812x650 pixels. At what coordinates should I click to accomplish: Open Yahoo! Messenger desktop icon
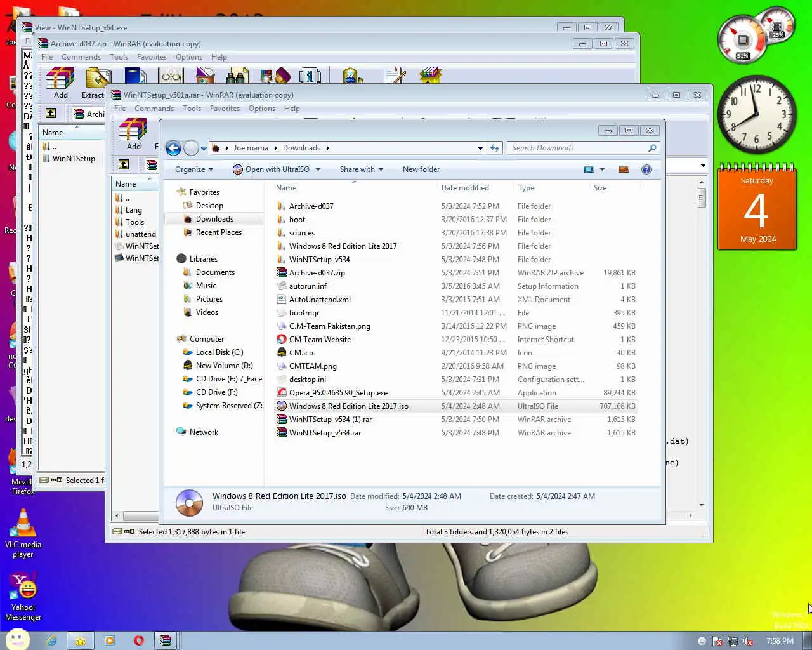point(23,597)
